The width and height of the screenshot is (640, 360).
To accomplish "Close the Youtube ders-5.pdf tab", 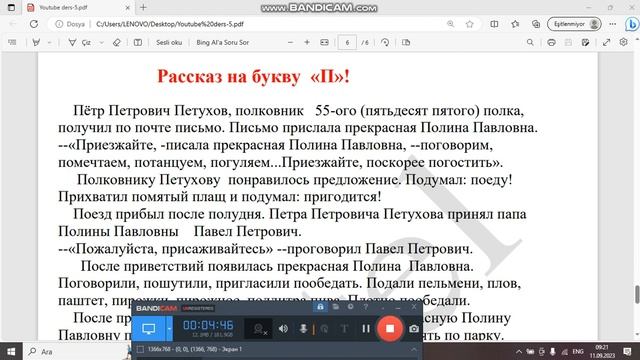I will point(127,7).
